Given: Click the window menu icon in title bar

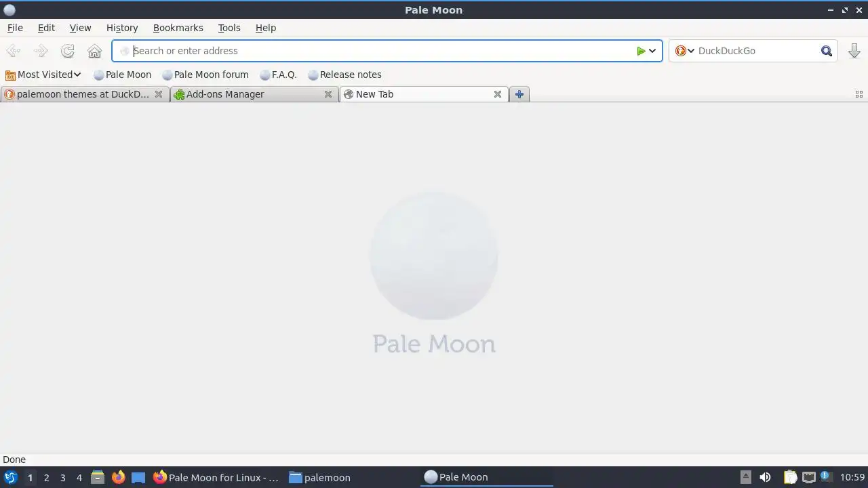Looking at the screenshot, I should [9, 10].
